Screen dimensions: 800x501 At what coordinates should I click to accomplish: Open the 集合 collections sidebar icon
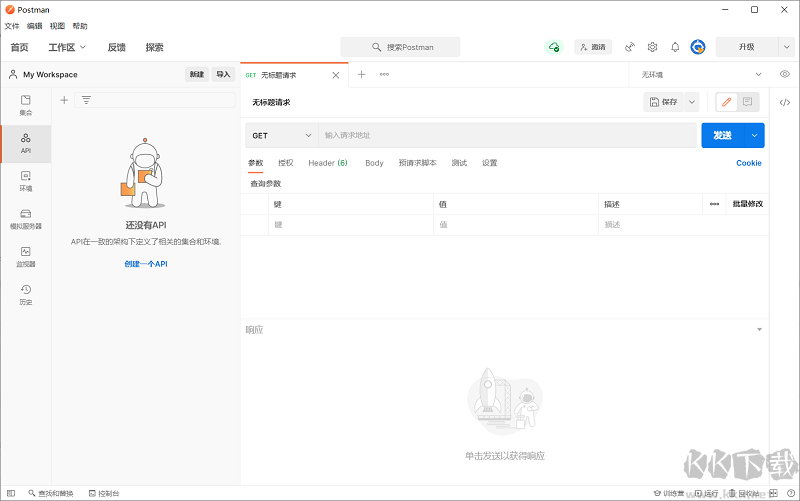pyautogui.click(x=26, y=106)
